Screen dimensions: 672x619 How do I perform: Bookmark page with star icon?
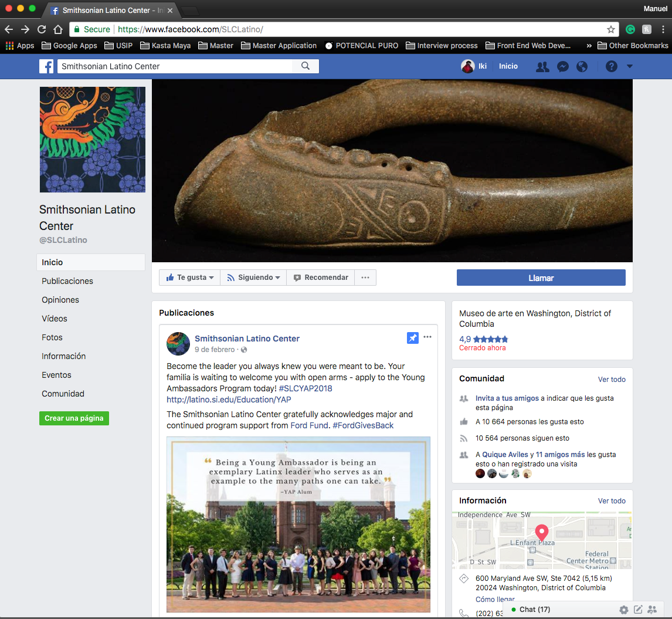610,29
